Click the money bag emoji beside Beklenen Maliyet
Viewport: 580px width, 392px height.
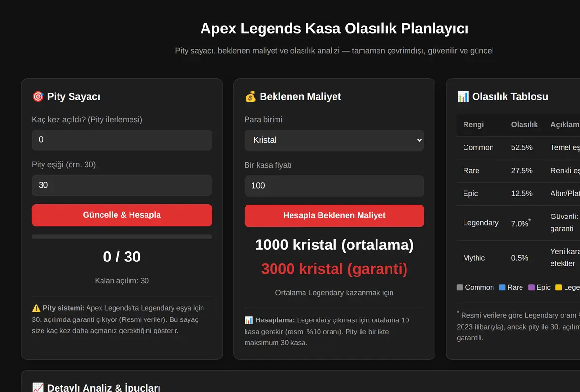pyautogui.click(x=250, y=97)
